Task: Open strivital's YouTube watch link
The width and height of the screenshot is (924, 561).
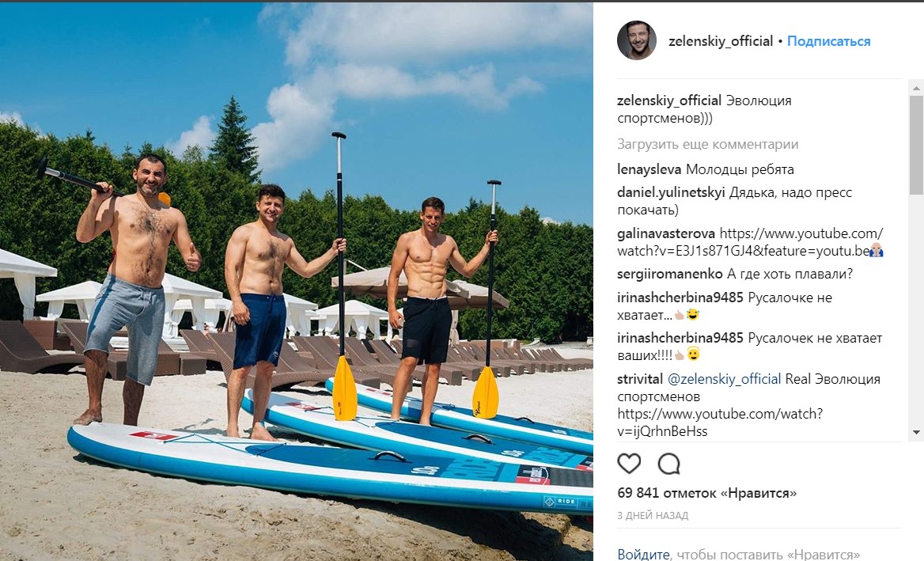Action: pyautogui.click(x=720, y=423)
